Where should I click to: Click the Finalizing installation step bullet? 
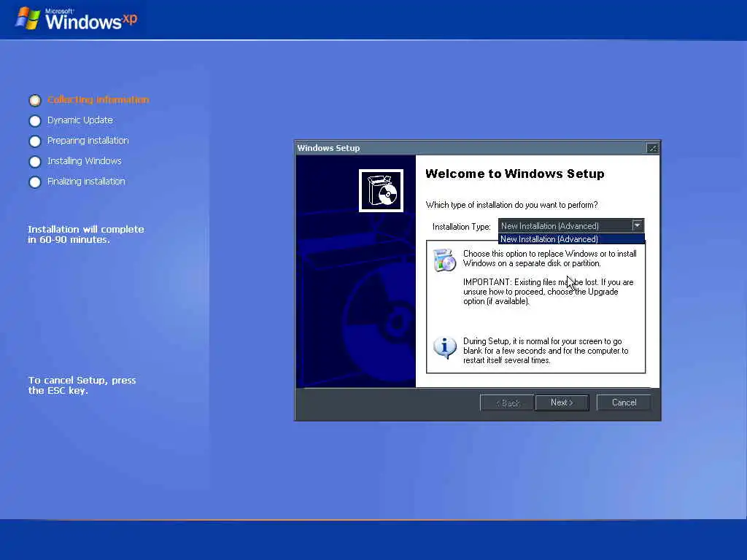[x=35, y=182]
